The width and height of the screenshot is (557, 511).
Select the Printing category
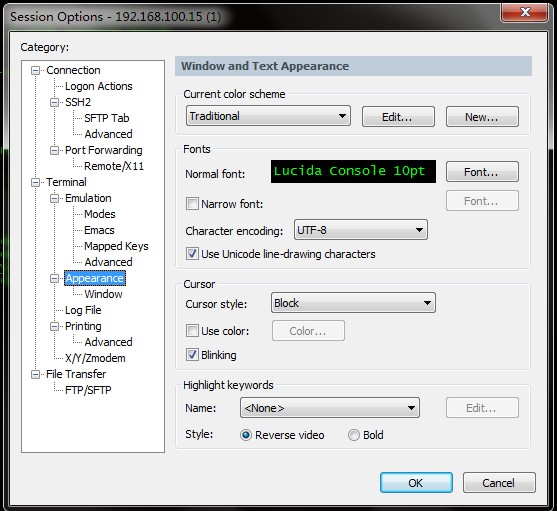(83, 326)
